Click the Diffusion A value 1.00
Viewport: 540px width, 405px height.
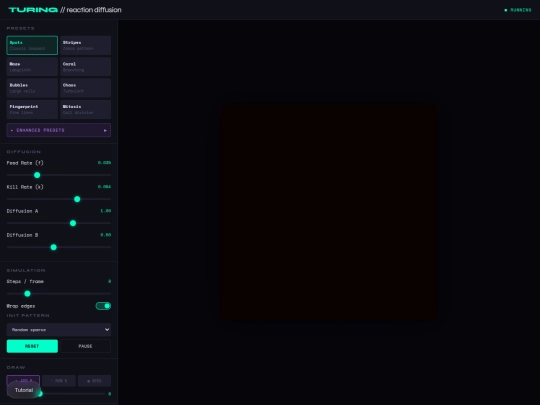point(106,211)
